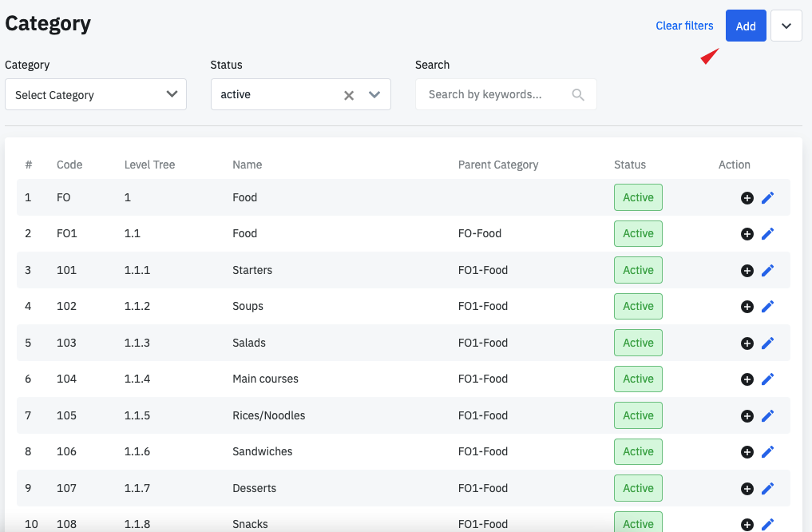Open the Select Category dropdown
This screenshot has height=532, width=812.
[x=96, y=94]
